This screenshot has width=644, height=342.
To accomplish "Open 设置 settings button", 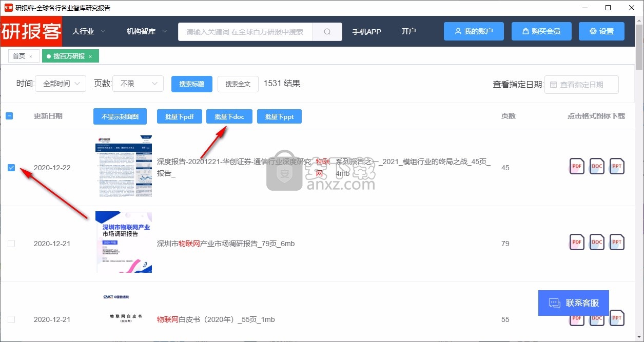I will point(601,31).
